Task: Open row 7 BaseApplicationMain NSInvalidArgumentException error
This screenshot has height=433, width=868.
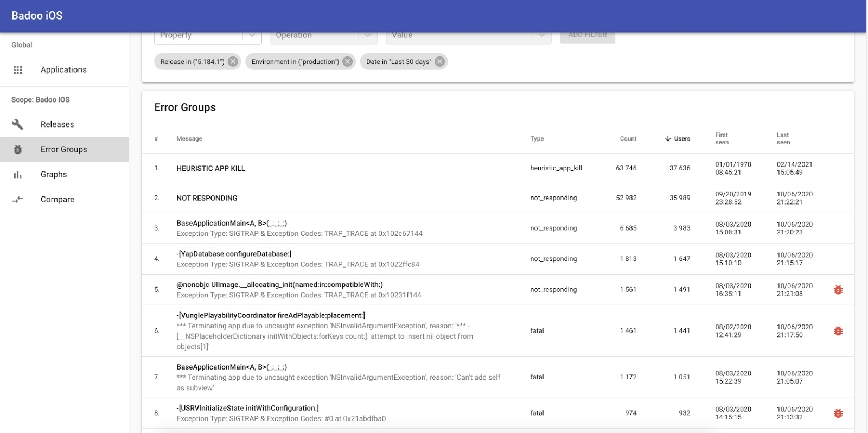Action: point(498,377)
